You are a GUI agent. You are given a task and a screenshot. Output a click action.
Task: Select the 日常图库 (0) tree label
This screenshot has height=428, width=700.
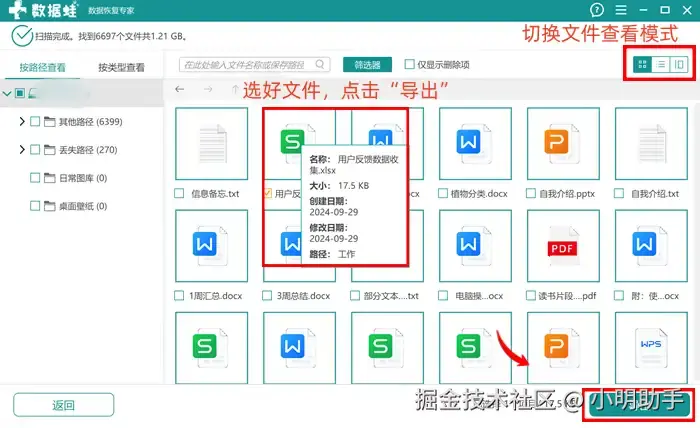pos(83,178)
